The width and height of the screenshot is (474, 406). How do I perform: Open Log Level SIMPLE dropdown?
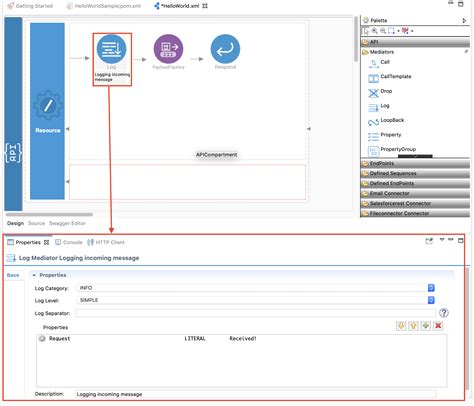(x=431, y=300)
